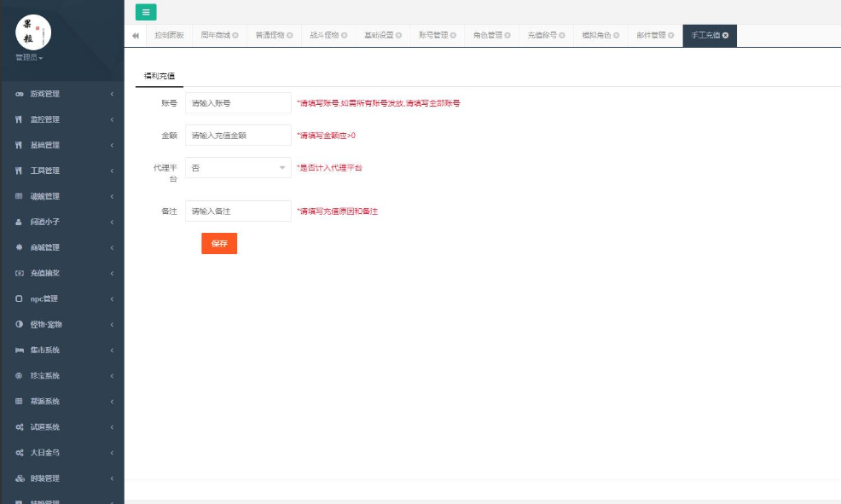Close the 手工充值 tab via its x icon
Viewport: 841px width, 504px height.
(x=726, y=36)
